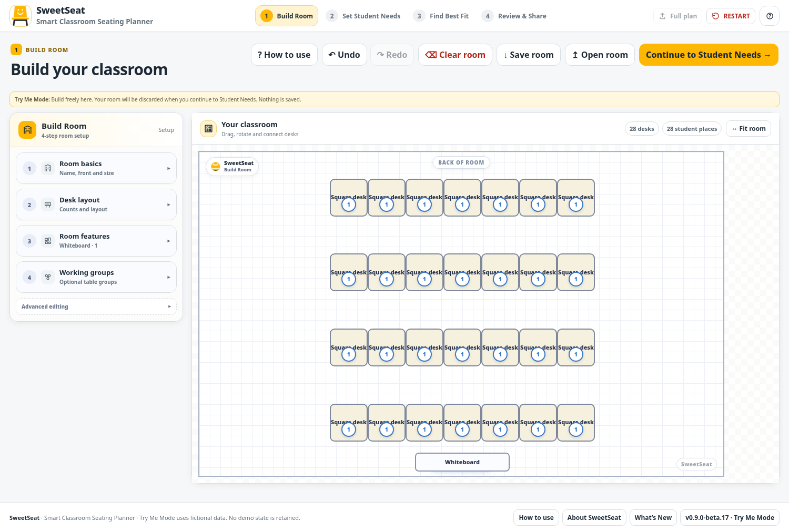Viewport: 789px width, 532px height.
Task: Click the house icon beside Room basics
Action: [x=48, y=168]
